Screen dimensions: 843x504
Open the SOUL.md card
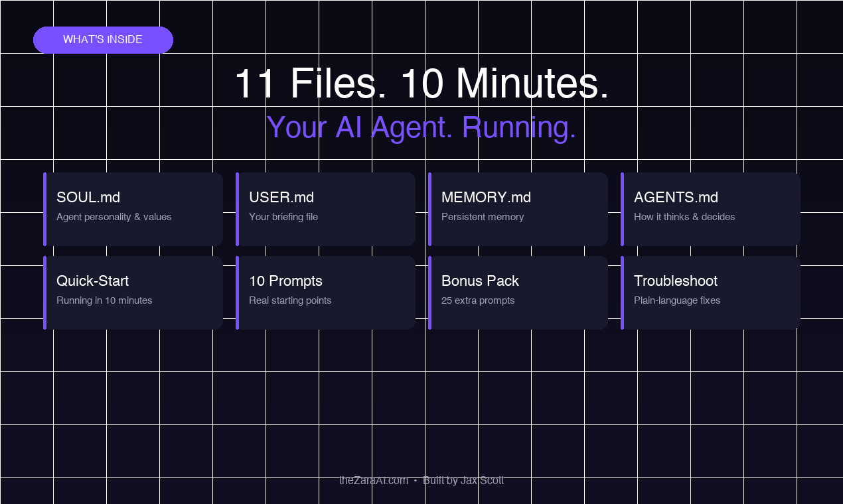133,209
